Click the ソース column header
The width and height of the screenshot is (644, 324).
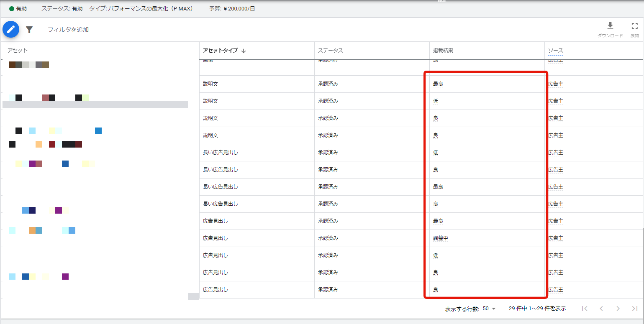click(555, 51)
